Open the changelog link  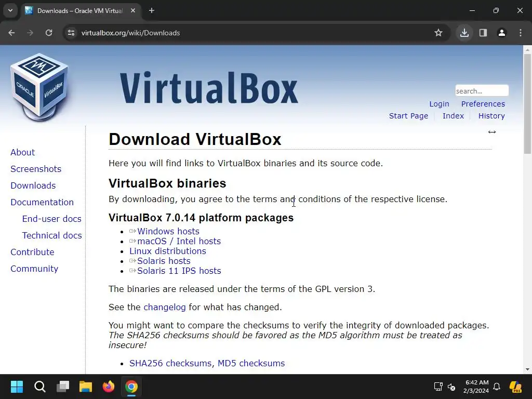pyautogui.click(x=165, y=308)
